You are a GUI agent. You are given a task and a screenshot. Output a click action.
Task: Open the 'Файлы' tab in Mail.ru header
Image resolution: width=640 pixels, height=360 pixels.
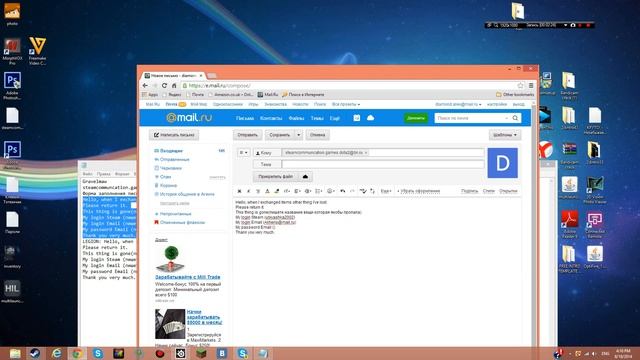(296, 118)
